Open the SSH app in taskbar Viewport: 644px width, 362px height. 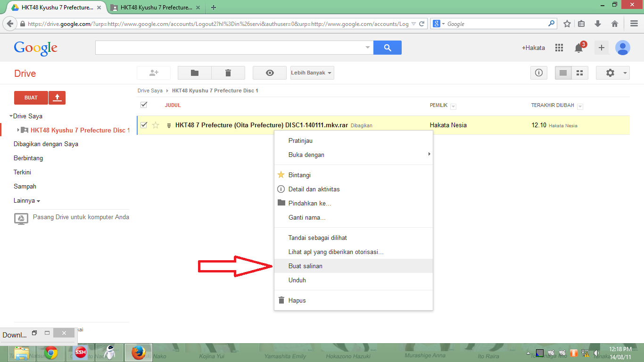tap(81, 353)
